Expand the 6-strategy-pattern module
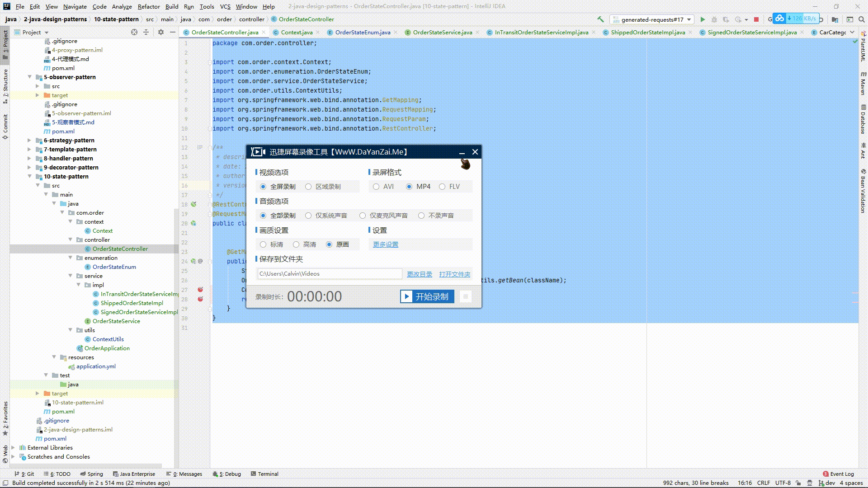The height and width of the screenshot is (488, 868). pos(29,140)
